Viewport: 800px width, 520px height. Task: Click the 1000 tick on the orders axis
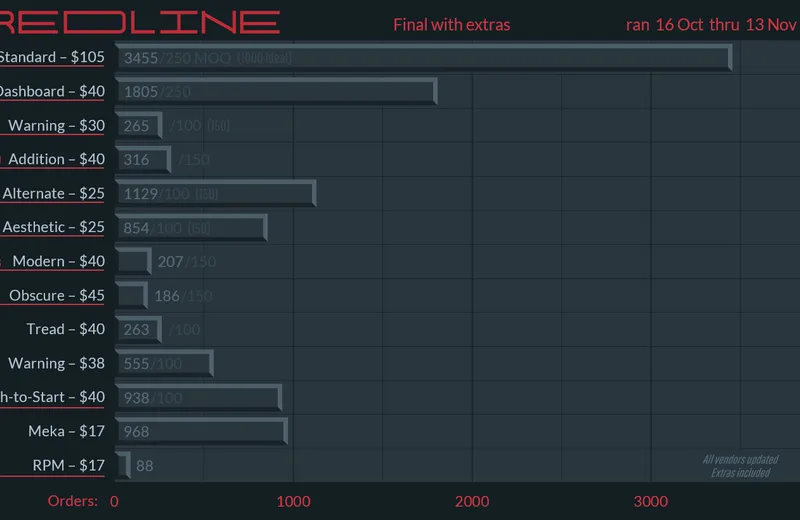click(293, 502)
